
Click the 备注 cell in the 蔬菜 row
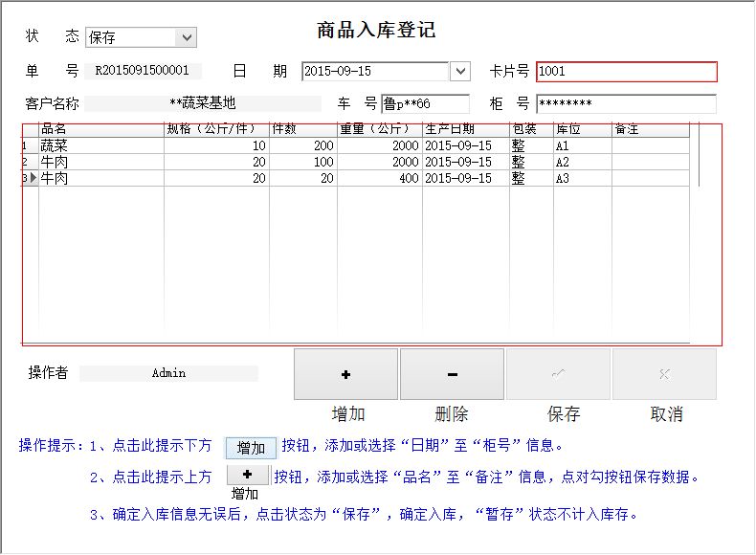pos(651,145)
